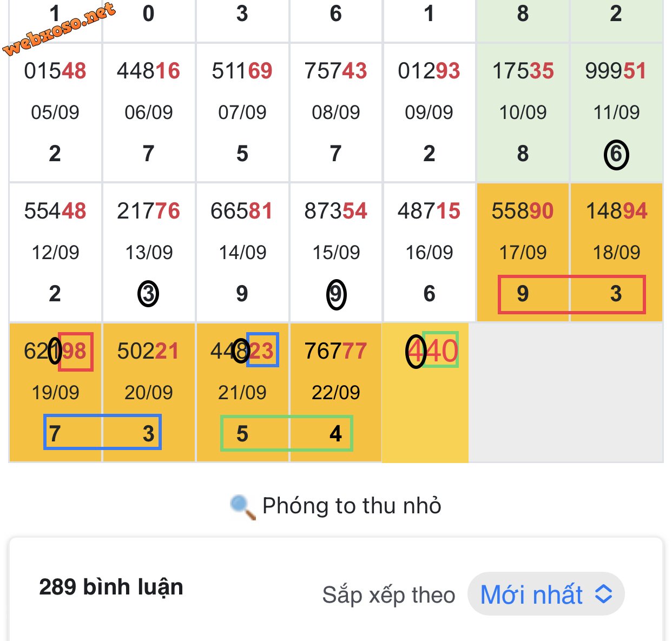Click the red-boxed 98 in 62198

[75, 352]
